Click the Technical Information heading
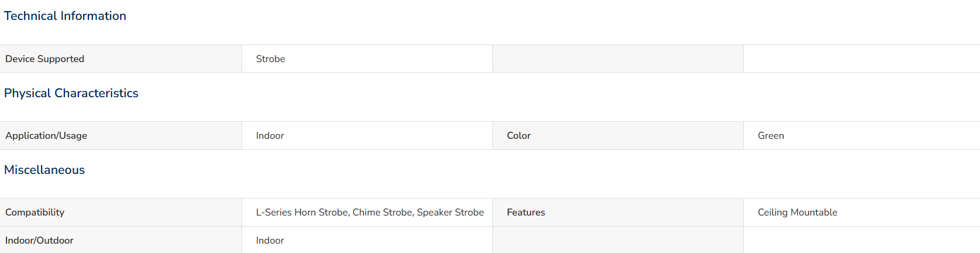The width and height of the screenshot is (980, 253). coord(65,16)
